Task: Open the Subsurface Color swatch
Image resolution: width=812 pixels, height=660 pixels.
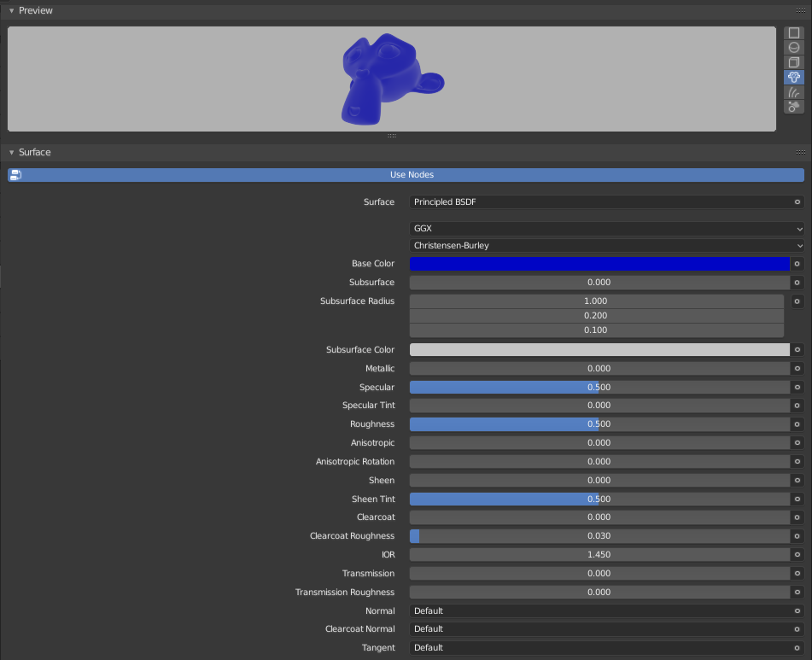Action: pos(599,350)
